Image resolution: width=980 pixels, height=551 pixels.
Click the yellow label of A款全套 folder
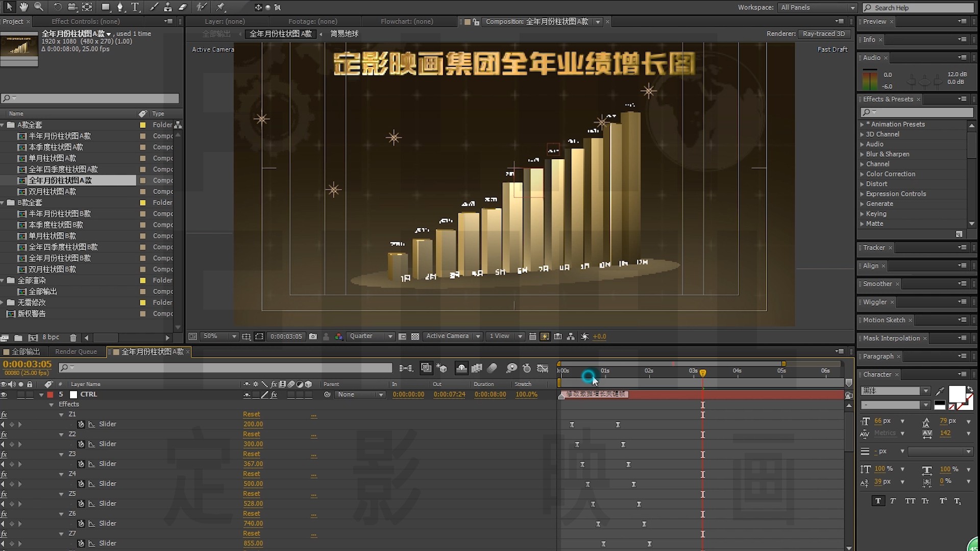[x=143, y=125]
